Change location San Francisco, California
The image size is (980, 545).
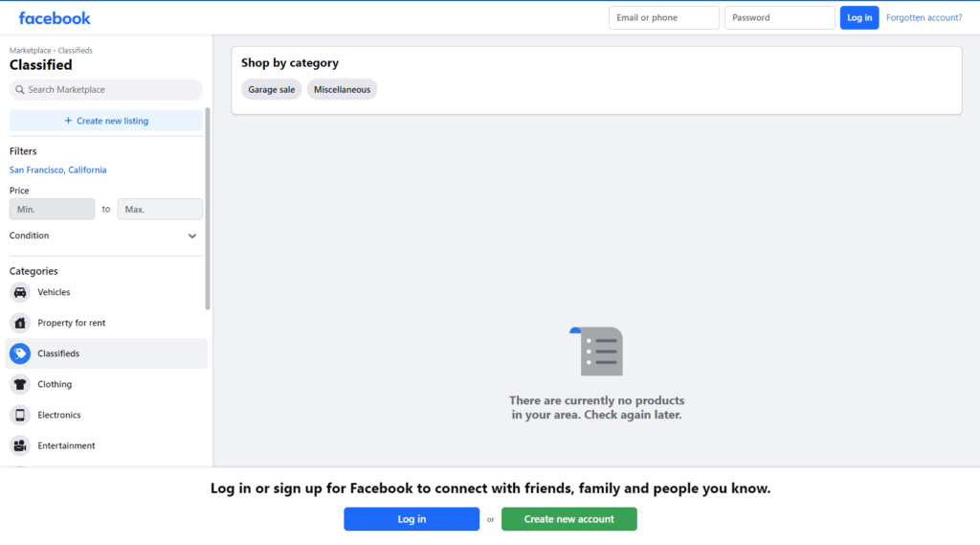[58, 170]
